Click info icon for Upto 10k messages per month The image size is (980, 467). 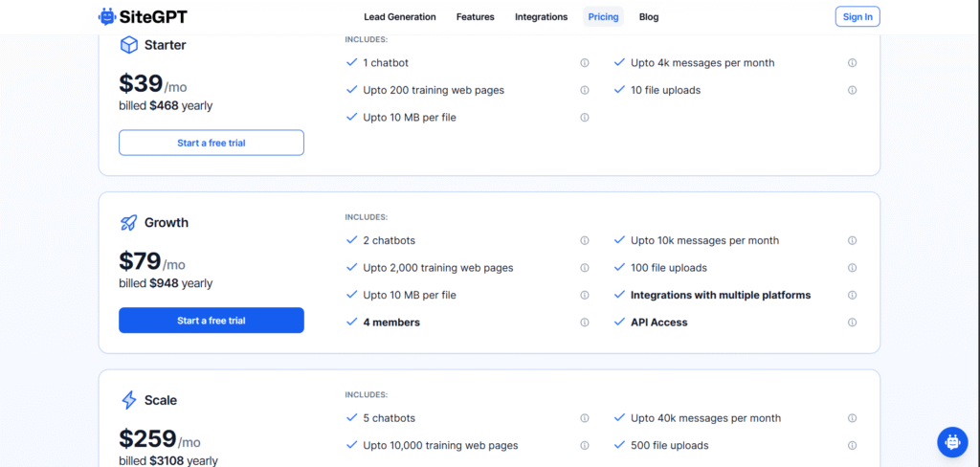pos(852,240)
